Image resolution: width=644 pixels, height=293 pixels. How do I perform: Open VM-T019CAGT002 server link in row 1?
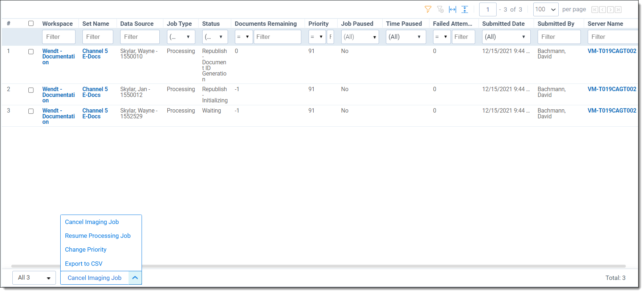[x=612, y=51]
